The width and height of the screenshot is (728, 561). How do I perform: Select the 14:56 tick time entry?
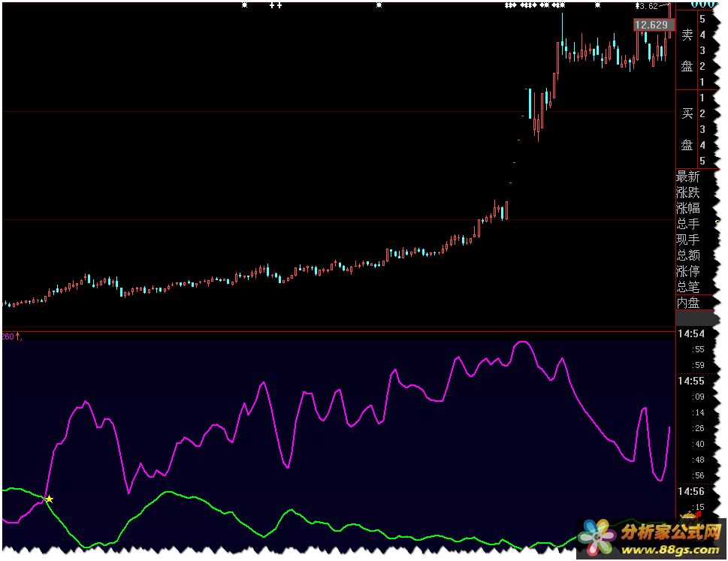pos(691,491)
